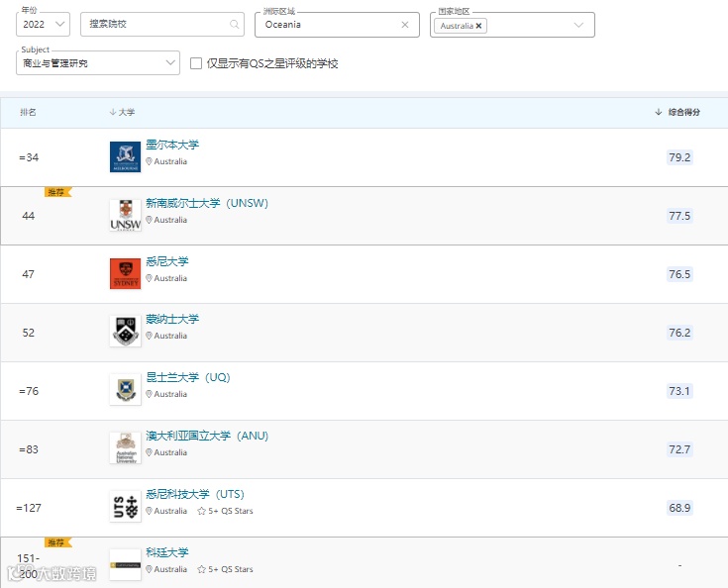Viewport: 728px width, 588px height.
Task: Select the score 79.2
Action: click(x=679, y=157)
